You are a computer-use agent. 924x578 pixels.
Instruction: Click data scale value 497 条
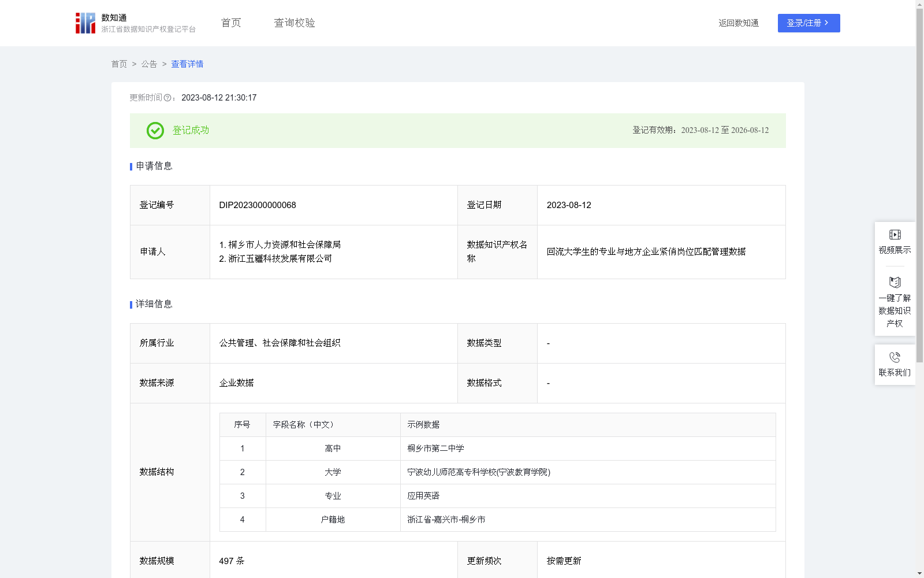tap(232, 561)
